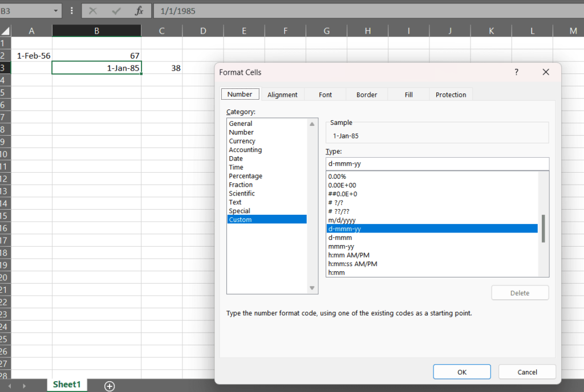584x392 pixels.
Task: Click the Cancel button
Action: 527,372
